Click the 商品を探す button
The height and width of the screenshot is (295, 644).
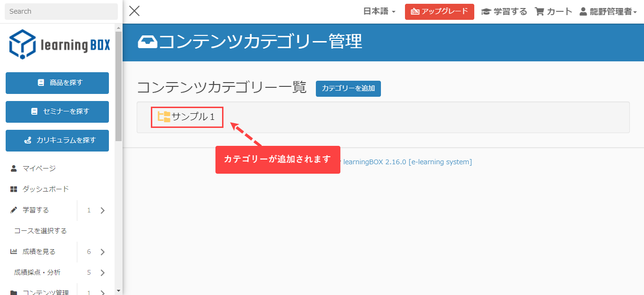tap(57, 83)
